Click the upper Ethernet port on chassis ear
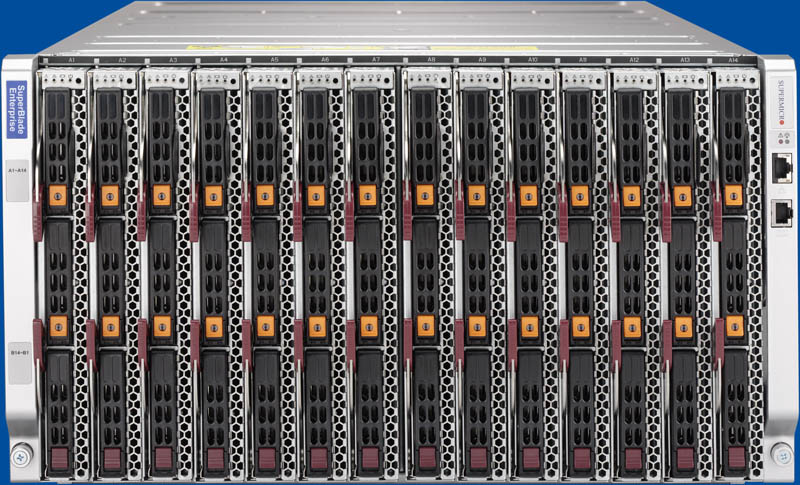Screen dimensions: 800x485 coord(782,168)
